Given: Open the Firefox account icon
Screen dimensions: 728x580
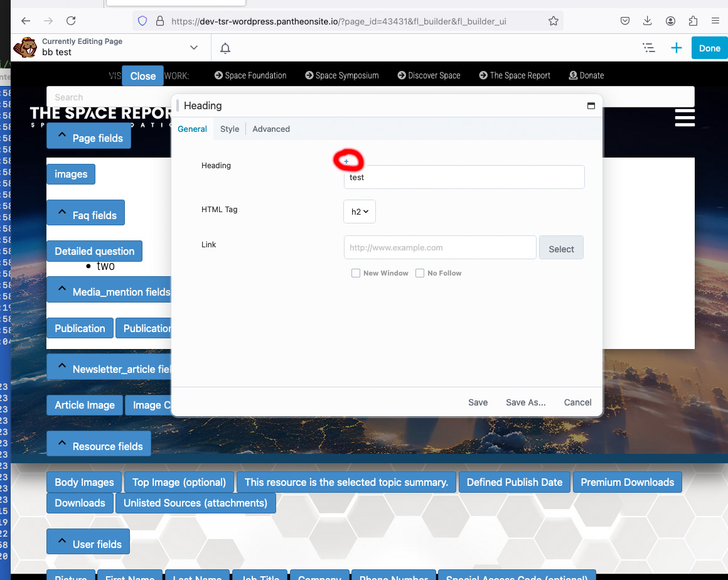Looking at the screenshot, I should click(x=670, y=21).
